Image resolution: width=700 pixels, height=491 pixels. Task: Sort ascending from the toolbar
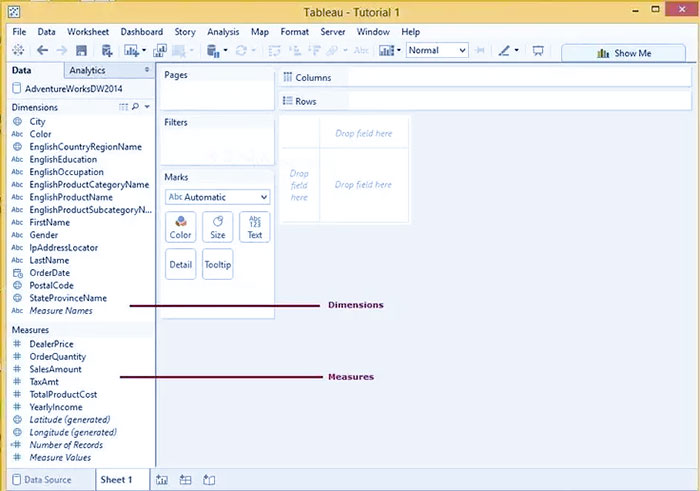[x=295, y=50]
